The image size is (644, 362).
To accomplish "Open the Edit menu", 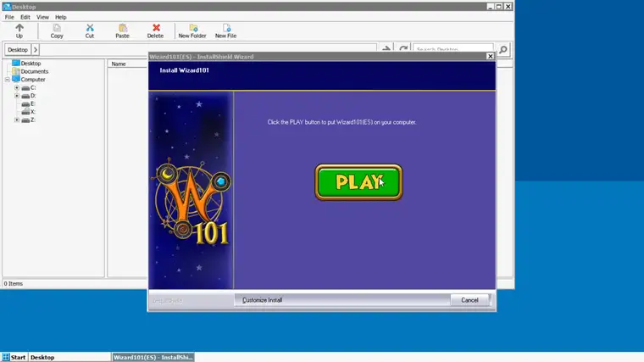I will [25, 17].
